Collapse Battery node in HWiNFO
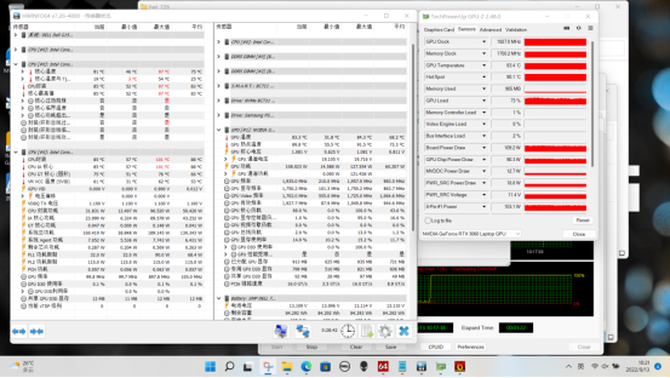The image size is (670, 378). coord(219,299)
